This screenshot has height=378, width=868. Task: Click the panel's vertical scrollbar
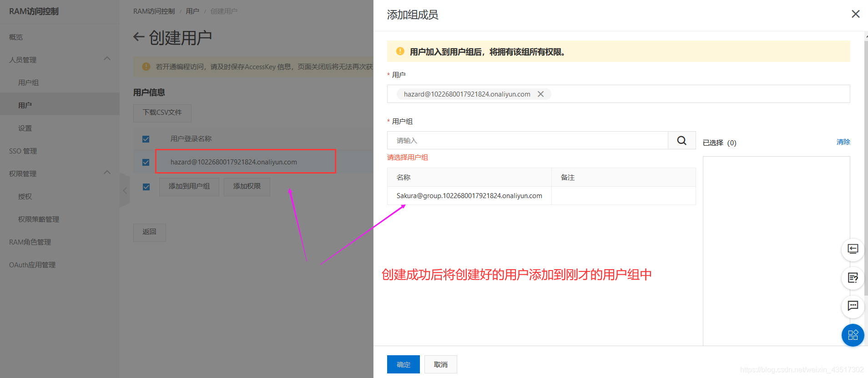pos(866,168)
